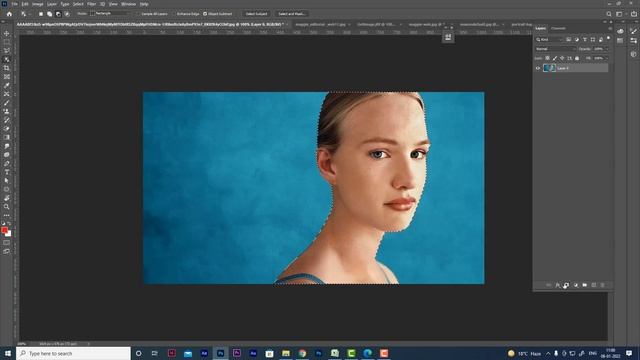Delete layer with trash icon

pos(602,285)
